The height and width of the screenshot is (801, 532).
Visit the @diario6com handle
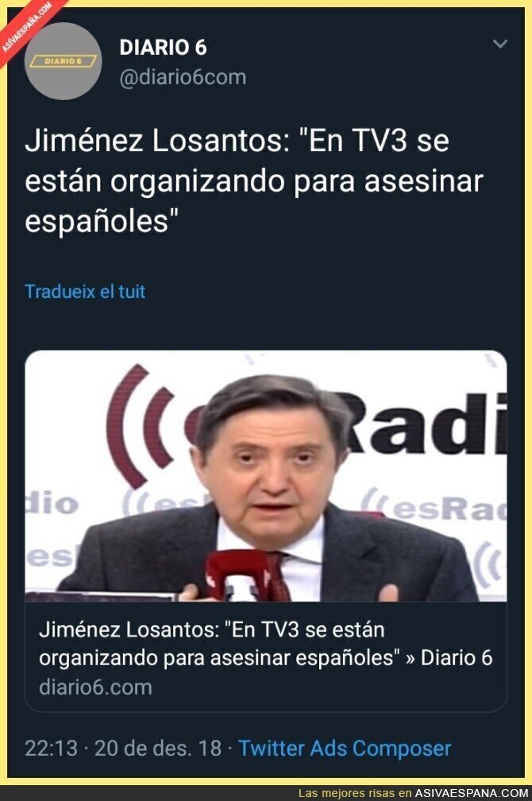tap(183, 77)
